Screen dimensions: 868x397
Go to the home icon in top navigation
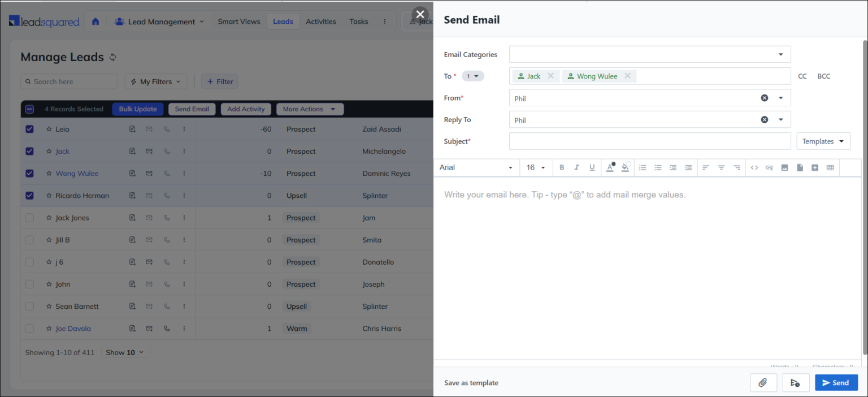96,21
